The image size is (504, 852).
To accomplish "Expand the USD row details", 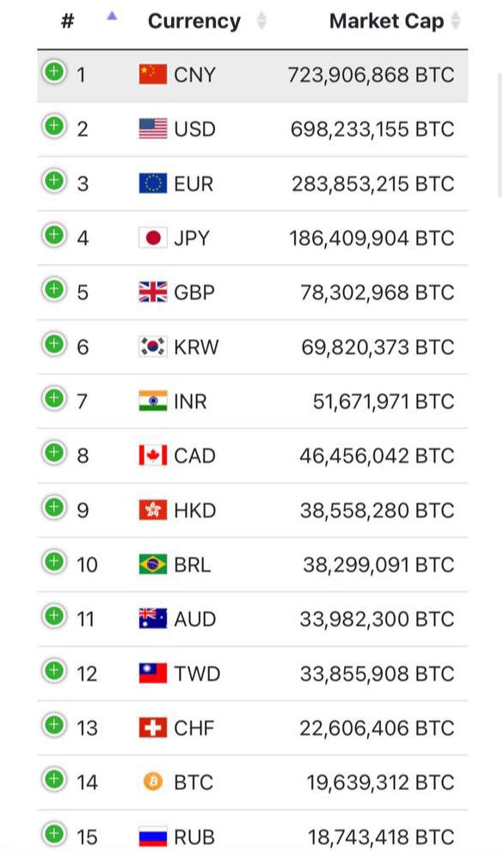I will click(x=54, y=126).
